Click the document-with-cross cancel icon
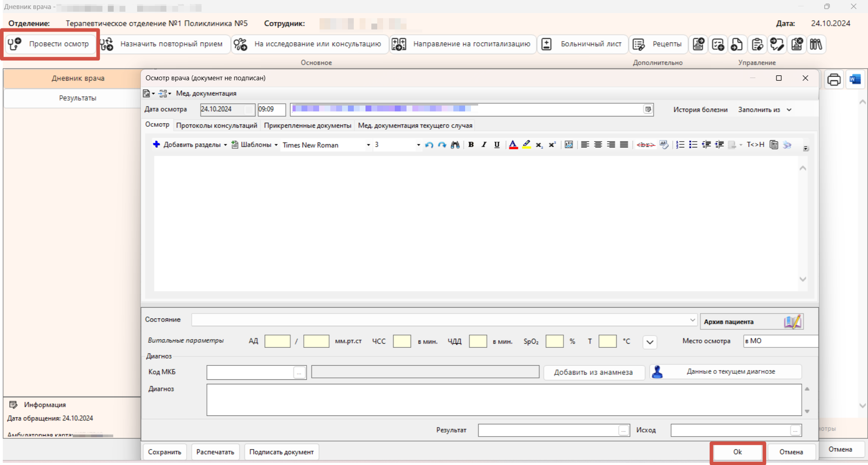This screenshot has height=465, width=868. 797,44
